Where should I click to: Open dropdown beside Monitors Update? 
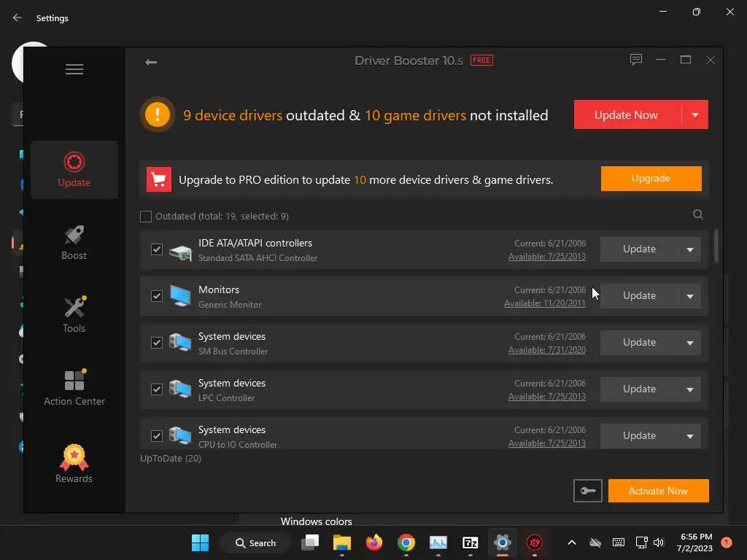pos(690,296)
